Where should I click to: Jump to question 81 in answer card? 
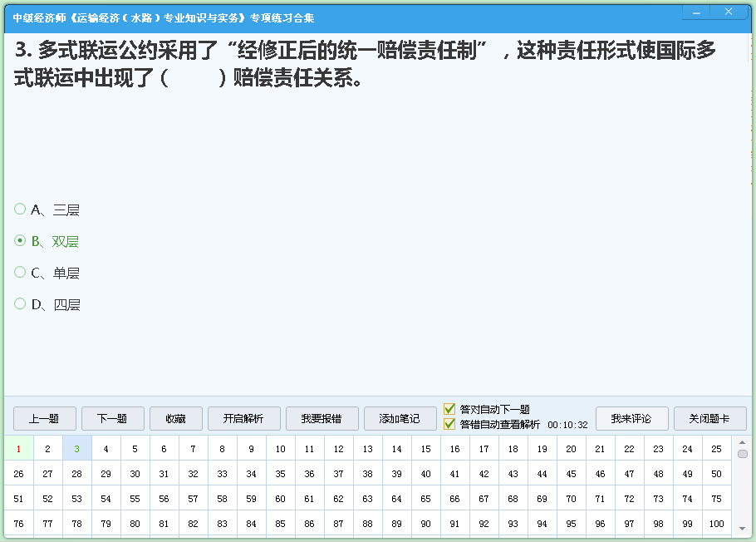pyautogui.click(x=164, y=524)
